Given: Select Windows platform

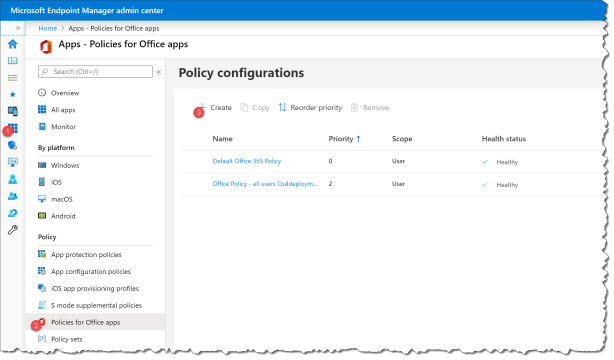Looking at the screenshot, I should pyautogui.click(x=65, y=165).
